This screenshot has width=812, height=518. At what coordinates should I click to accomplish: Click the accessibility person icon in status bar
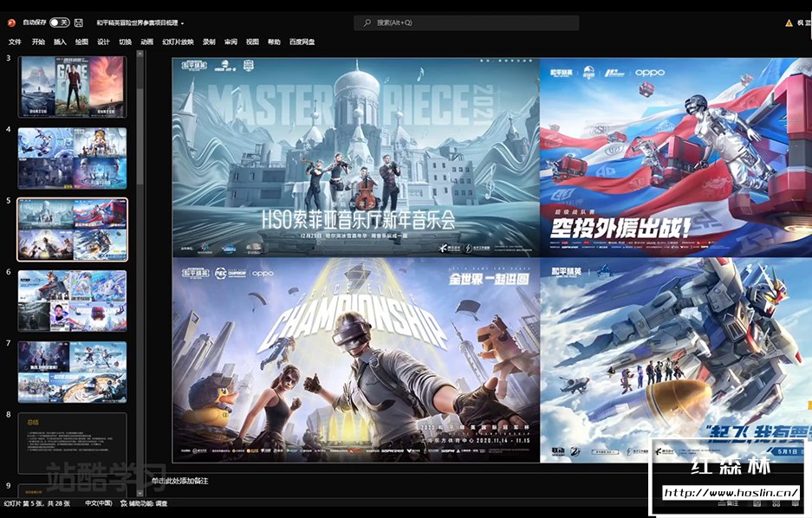tap(123, 503)
